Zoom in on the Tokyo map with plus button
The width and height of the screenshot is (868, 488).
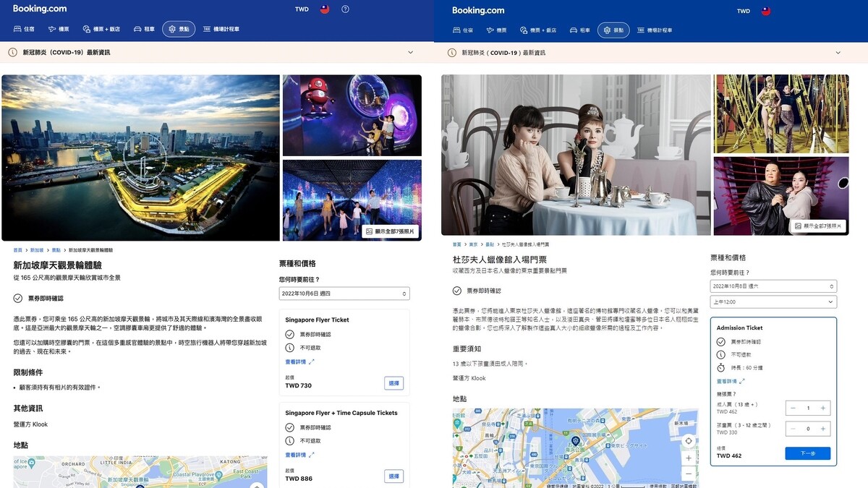(x=689, y=458)
